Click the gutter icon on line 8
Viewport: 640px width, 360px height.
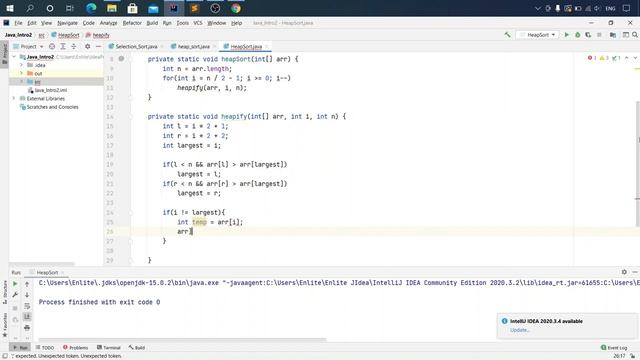pos(121,59)
